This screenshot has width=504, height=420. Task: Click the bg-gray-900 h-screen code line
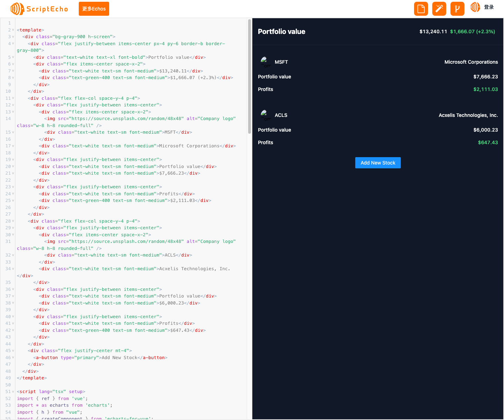point(69,37)
